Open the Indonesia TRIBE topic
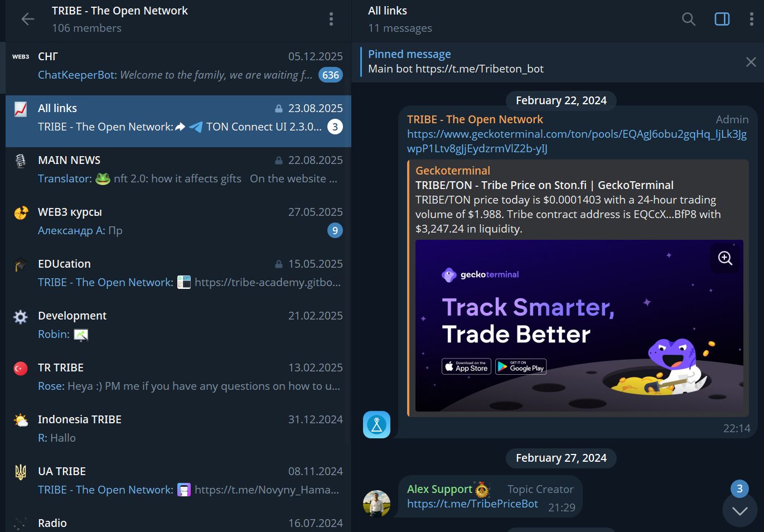The image size is (764, 532). [178, 429]
